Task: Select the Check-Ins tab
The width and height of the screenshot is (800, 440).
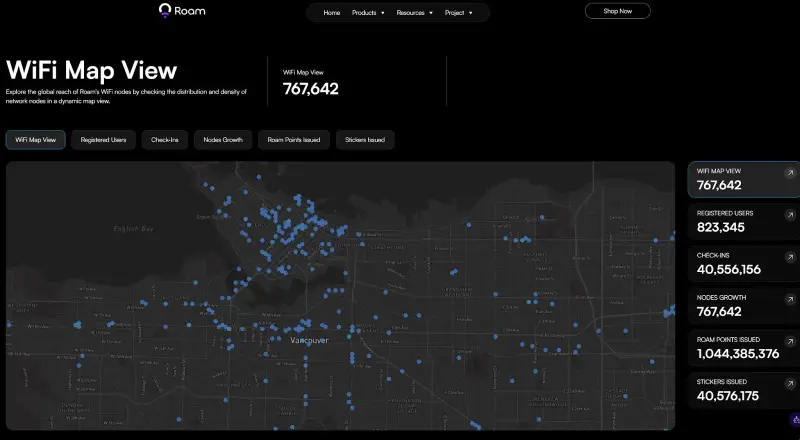Action: point(164,140)
